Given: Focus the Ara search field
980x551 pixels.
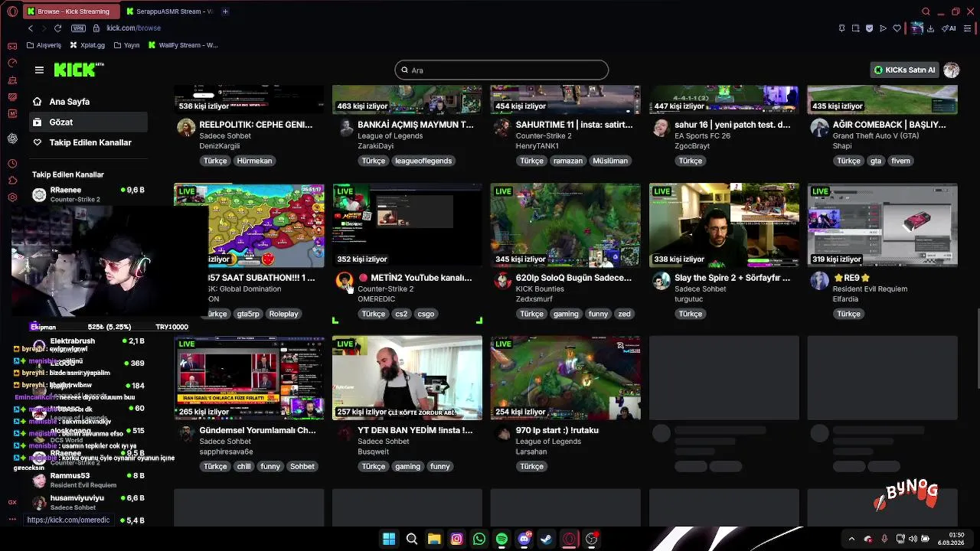Looking at the screenshot, I should [501, 70].
